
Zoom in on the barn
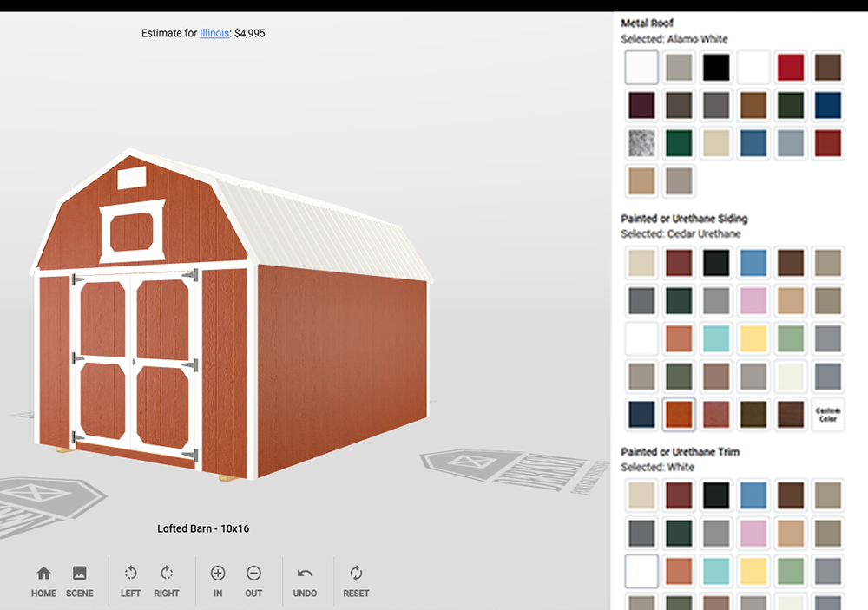[x=218, y=580]
